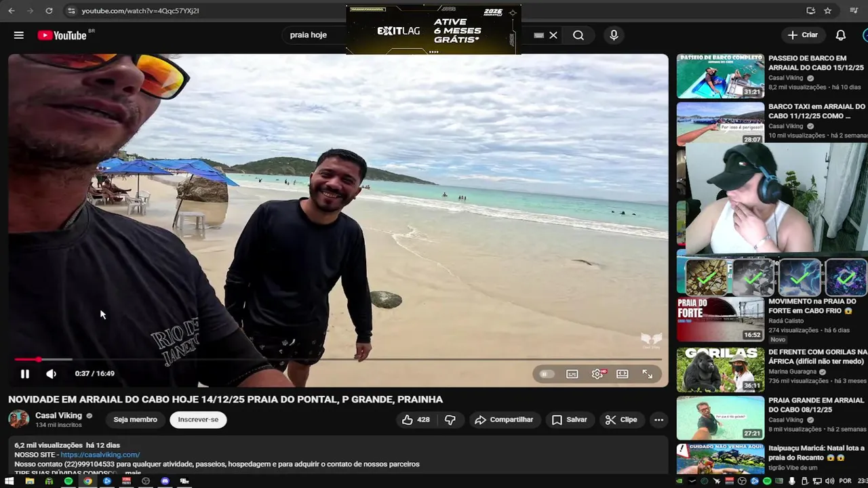Open the Criar create menu
Image resolution: width=868 pixels, height=488 pixels.
[x=803, y=35]
